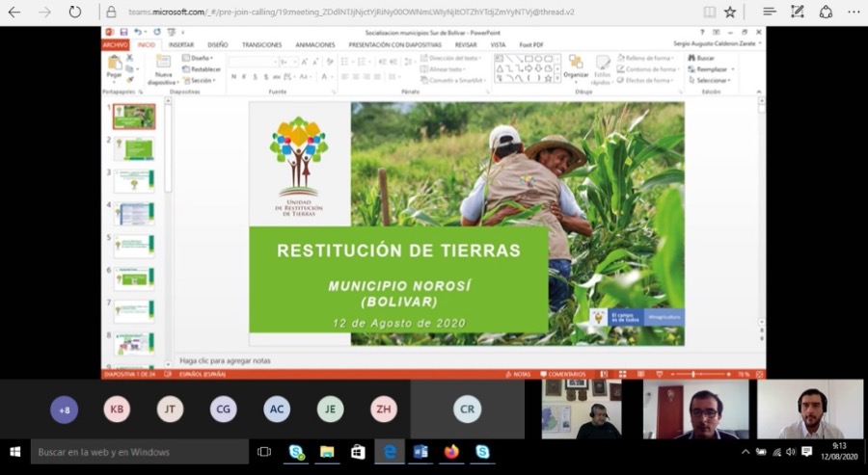Click the Undo arrow in PowerPoint

point(137,33)
